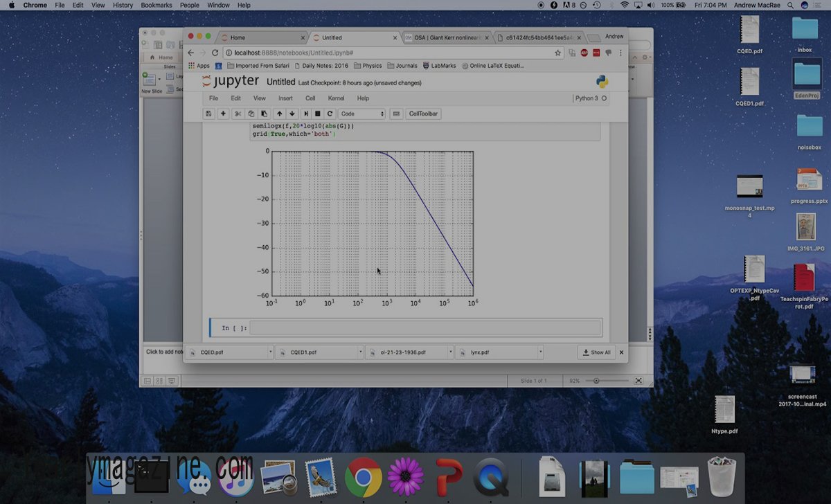Open History in the macOS menu bar
The height and width of the screenshot is (504, 831).
(123, 5)
